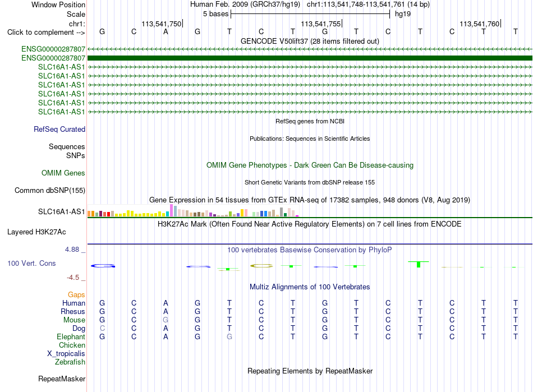Click the 'Human Feb. 2009 (GRCh37/hg19)' text

pyautogui.click(x=245, y=4)
